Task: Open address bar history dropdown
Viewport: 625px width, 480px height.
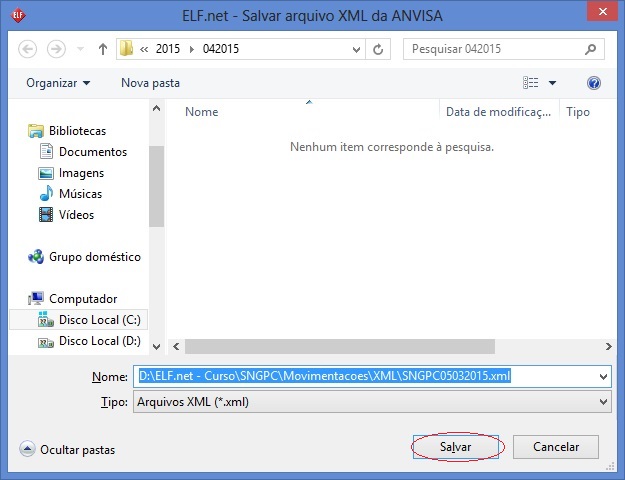Action: (356, 49)
